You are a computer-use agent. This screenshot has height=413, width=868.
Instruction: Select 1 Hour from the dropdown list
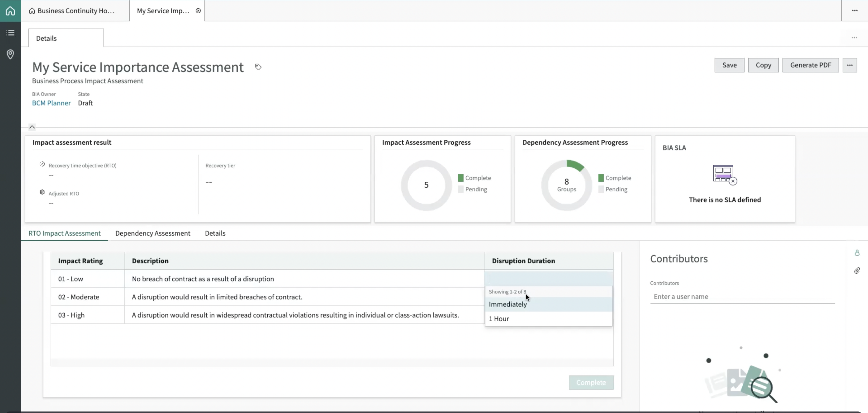click(549, 319)
